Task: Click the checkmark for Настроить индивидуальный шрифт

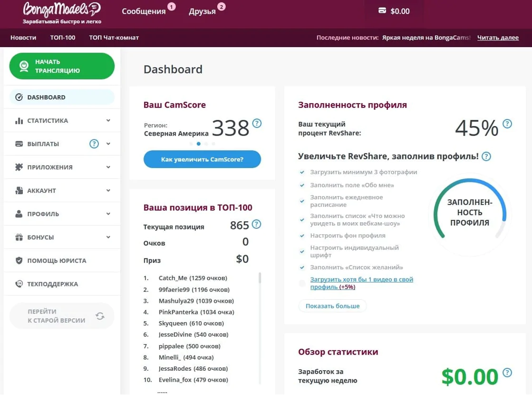Action: 302,251
